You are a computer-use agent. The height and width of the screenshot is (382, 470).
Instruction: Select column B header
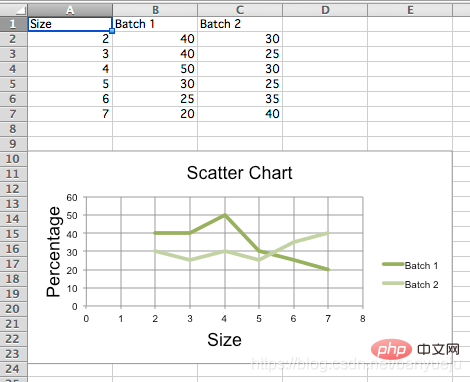point(155,10)
